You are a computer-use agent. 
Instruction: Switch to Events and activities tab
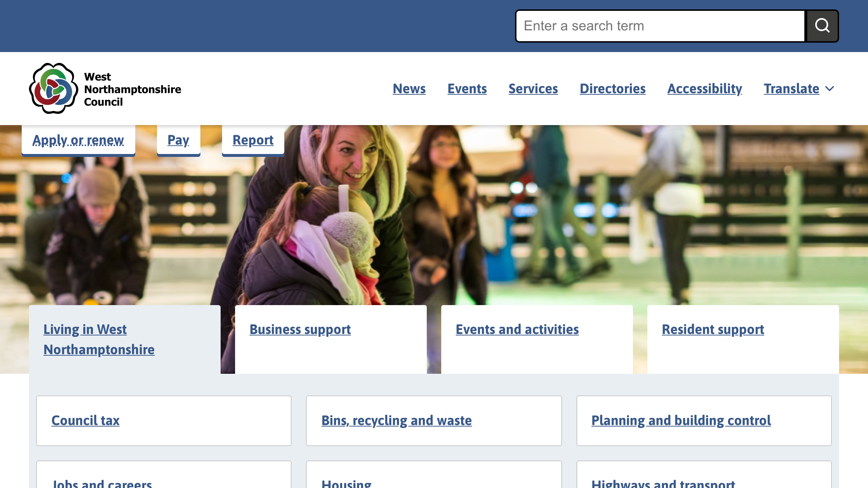[517, 329]
